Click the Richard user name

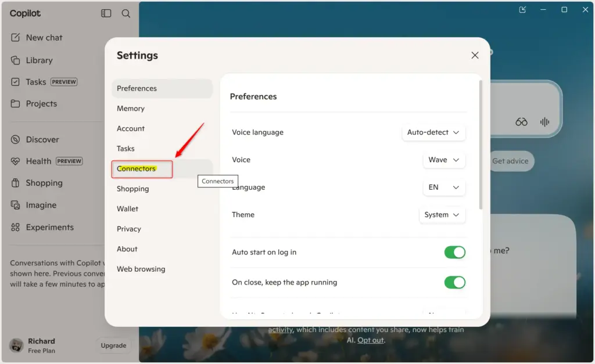coord(41,341)
